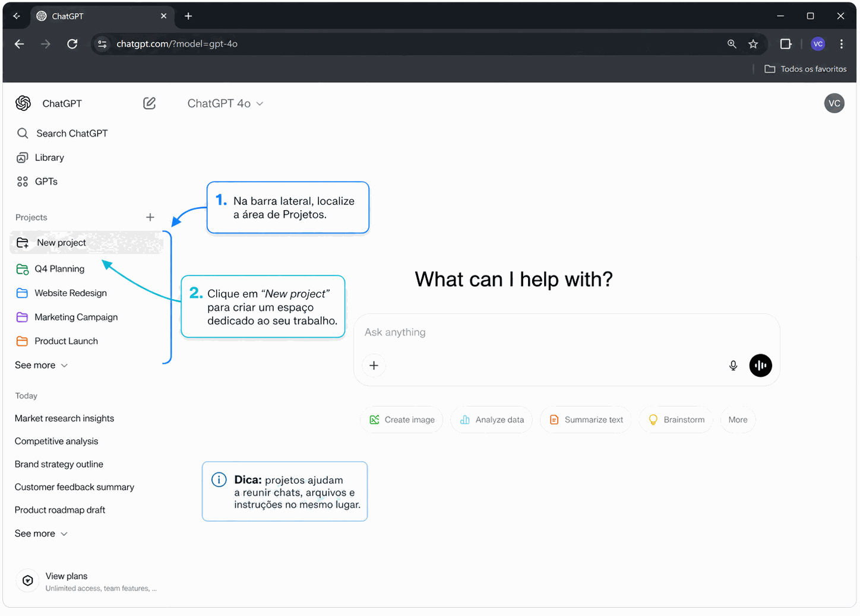
Task: Expand See more under Projects list
Action: [x=41, y=365]
